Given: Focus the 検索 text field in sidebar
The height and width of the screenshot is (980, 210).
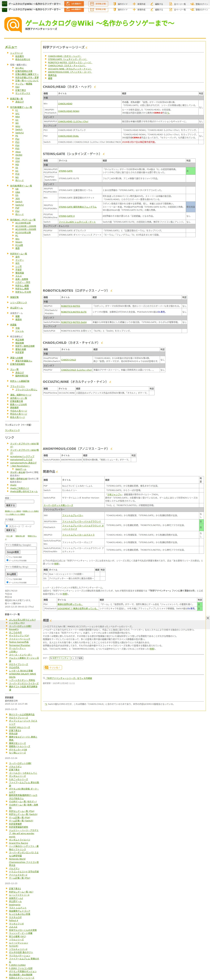Looking at the screenshot, I should click(x=19, y=501).
